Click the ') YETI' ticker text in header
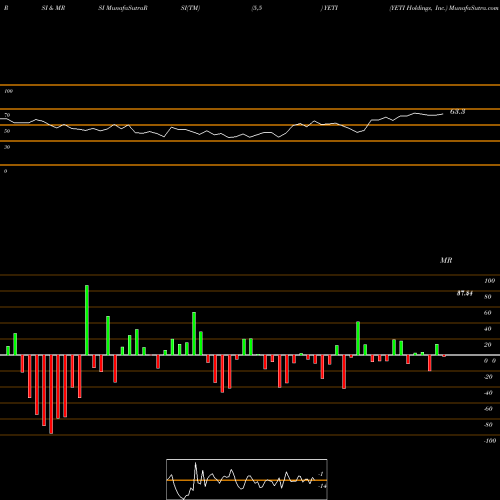The image size is (500, 500). coord(329,8)
